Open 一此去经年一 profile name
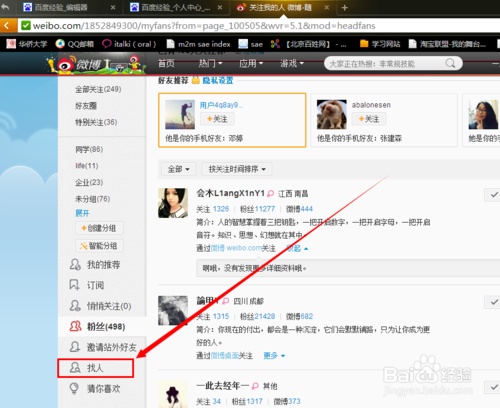This screenshot has height=408, width=500. click(x=223, y=386)
